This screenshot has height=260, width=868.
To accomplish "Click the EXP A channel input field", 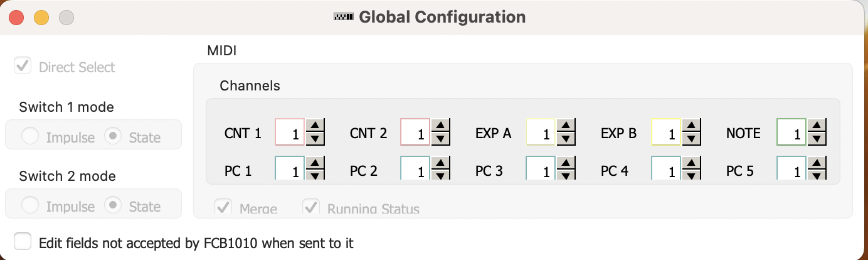I will click(x=540, y=133).
